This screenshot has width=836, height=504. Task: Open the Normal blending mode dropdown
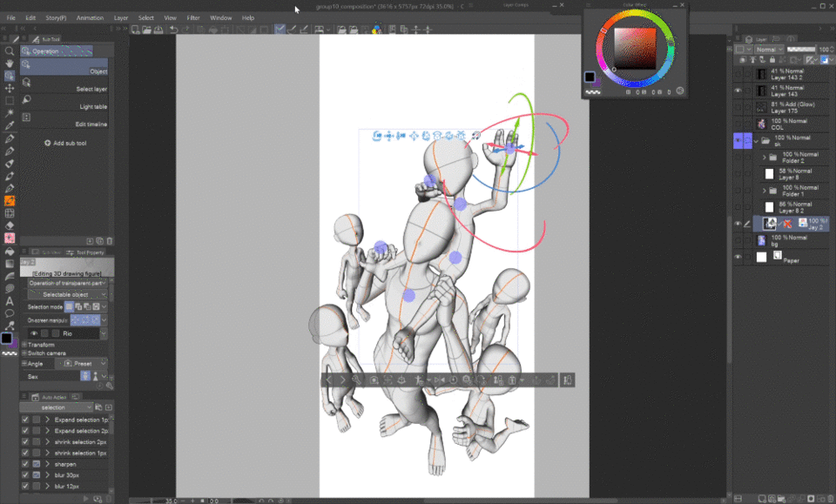(x=769, y=49)
